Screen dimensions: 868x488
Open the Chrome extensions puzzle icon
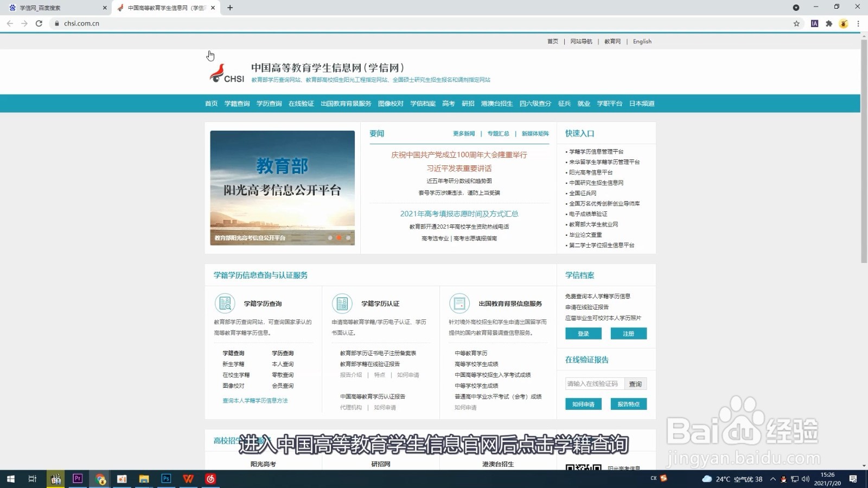tap(829, 23)
